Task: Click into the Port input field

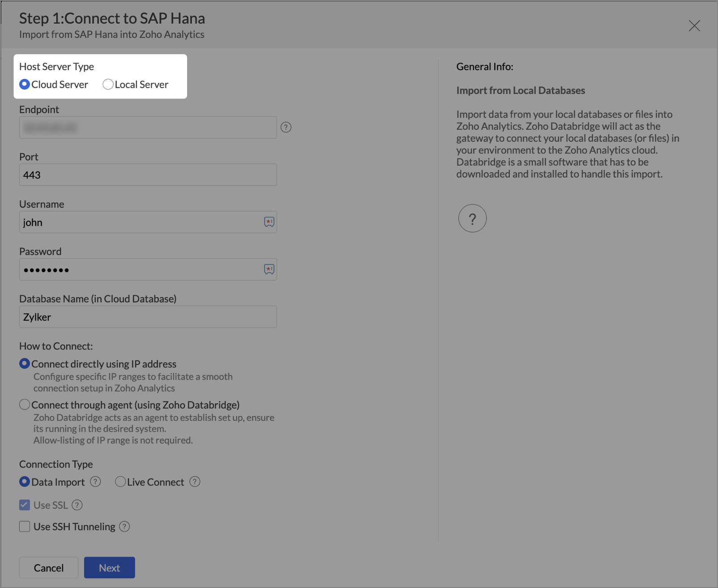Action: pos(148,175)
